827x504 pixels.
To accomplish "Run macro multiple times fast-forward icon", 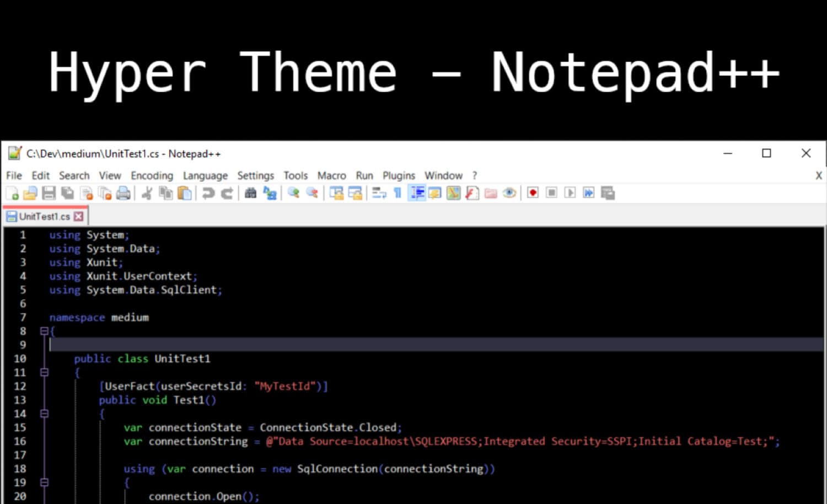I will coord(589,193).
